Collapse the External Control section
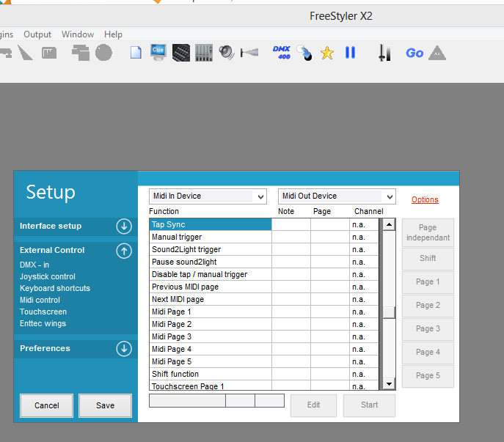The width and height of the screenshot is (504, 442). click(123, 251)
